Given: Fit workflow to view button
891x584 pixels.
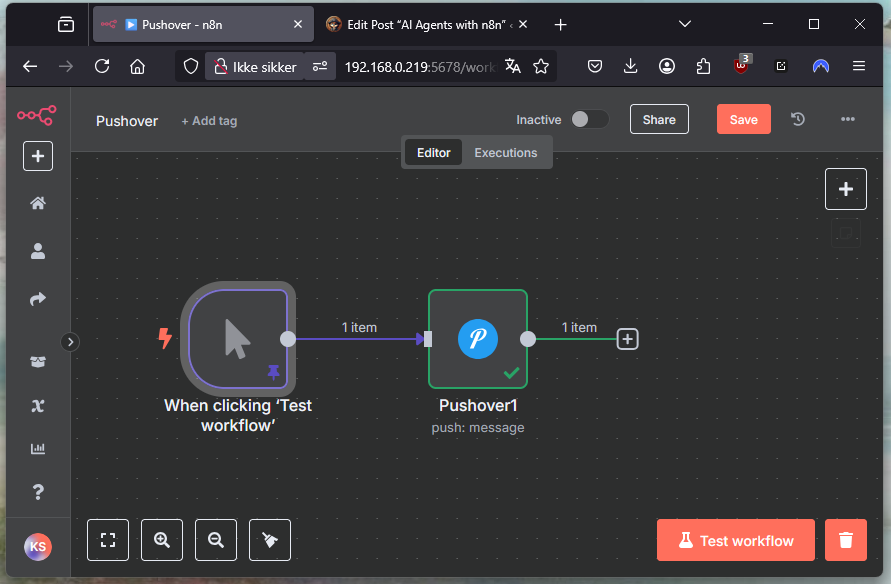Looking at the screenshot, I should coord(108,540).
